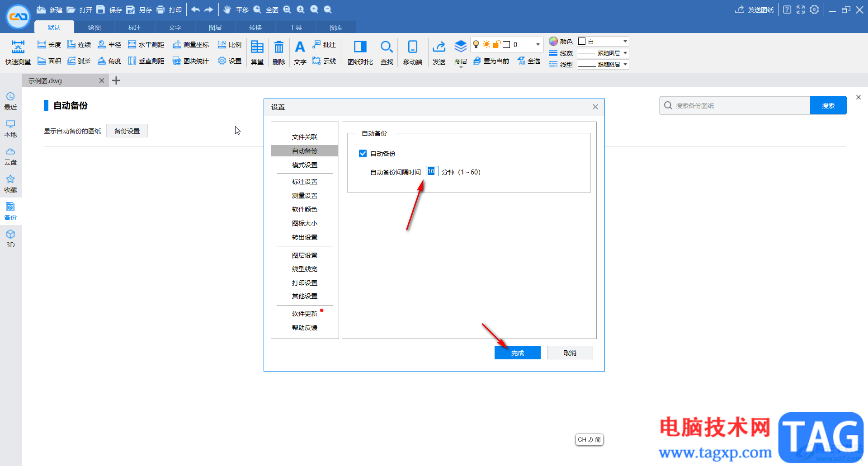Choose the 弧长 arc length tool

tap(79, 61)
